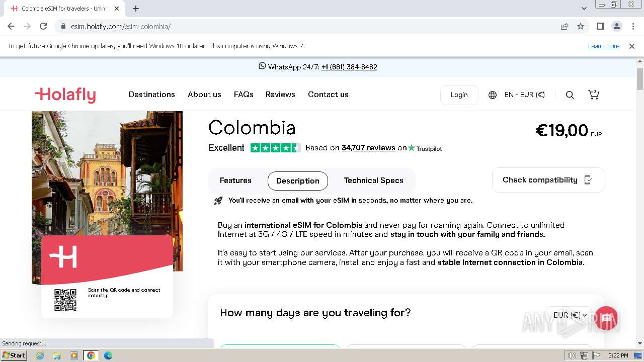Open the About us page

204,95
